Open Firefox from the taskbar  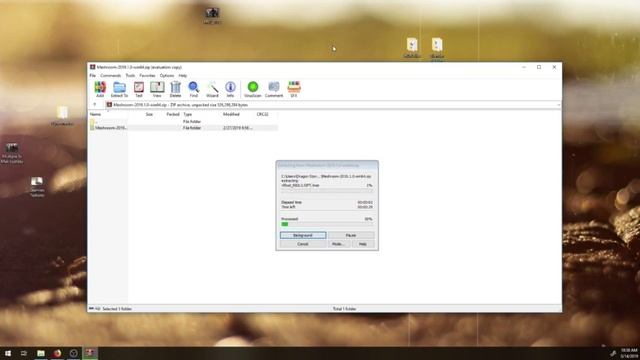[x=57, y=353]
